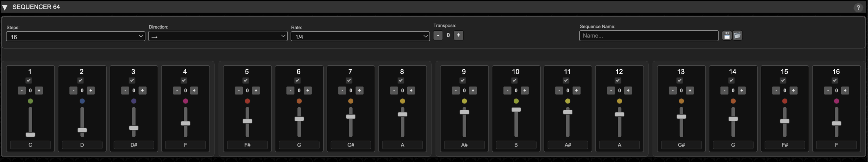868x162 pixels.
Task: Open the Steps dropdown showing 16
Action: click(x=76, y=37)
